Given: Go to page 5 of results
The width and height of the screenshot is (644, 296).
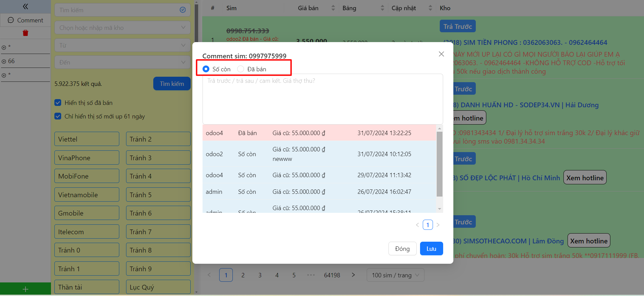Looking at the screenshot, I should coord(294,275).
